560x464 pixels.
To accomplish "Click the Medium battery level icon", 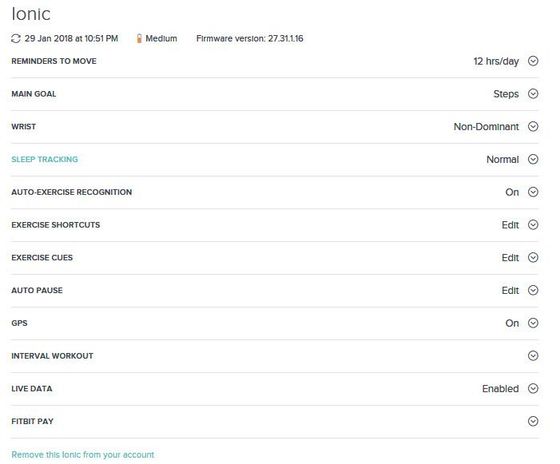I will [x=139, y=39].
